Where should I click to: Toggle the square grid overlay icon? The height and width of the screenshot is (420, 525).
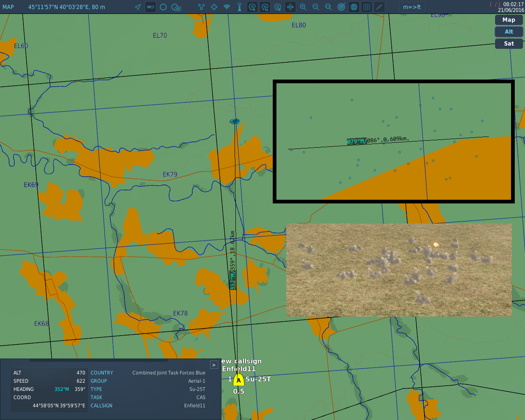click(367, 7)
